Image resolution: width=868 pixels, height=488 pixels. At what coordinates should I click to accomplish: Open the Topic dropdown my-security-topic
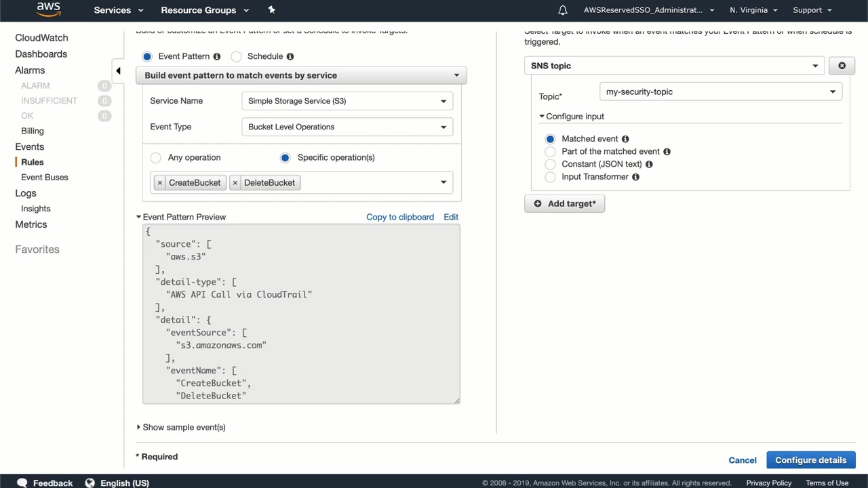(720, 91)
